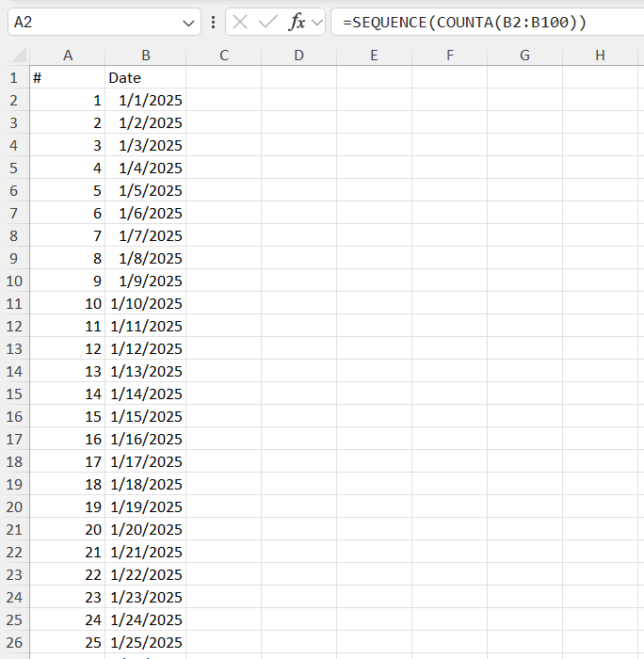This screenshot has height=659, width=644.
Task: Click cell with date 1/9/2025
Action: [145, 281]
